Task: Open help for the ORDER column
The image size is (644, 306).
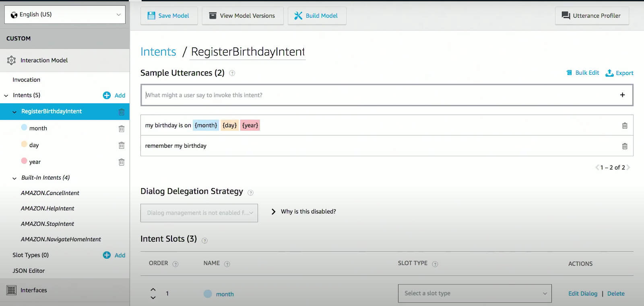Action: click(175, 264)
